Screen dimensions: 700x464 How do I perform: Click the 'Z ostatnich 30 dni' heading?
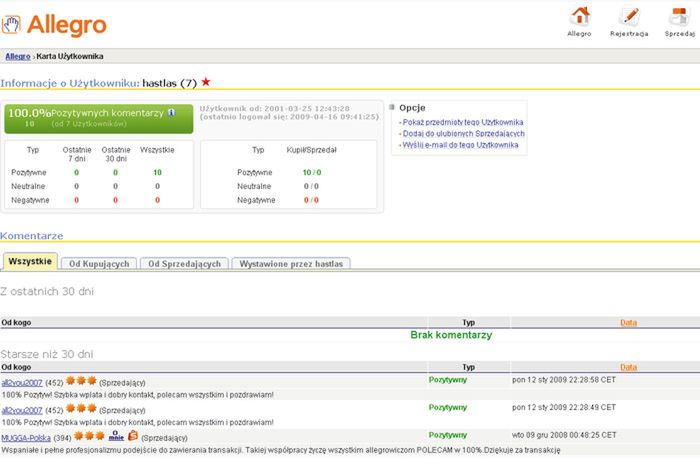47,292
